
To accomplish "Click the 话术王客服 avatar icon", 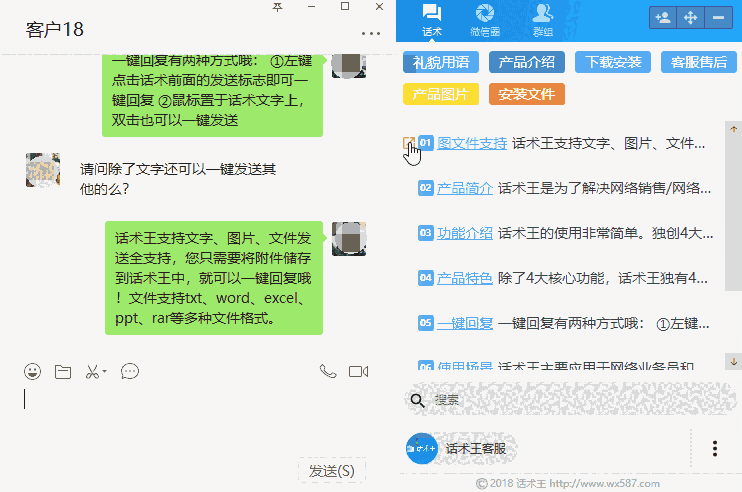I will [422, 448].
